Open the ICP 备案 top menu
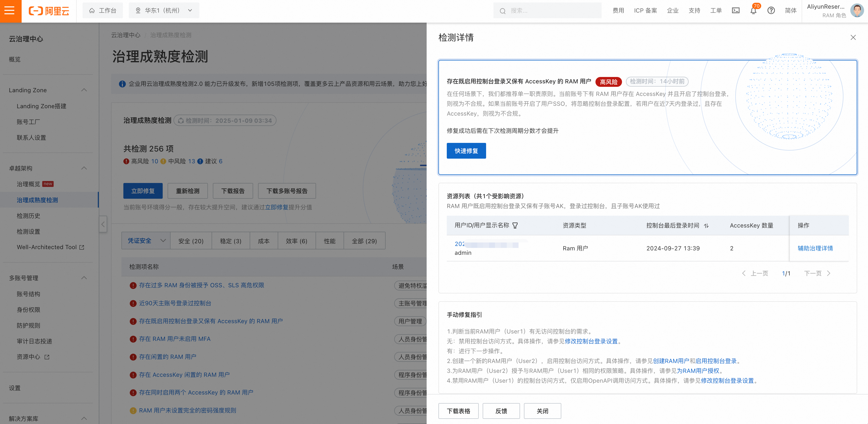The width and height of the screenshot is (868, 424). pos(645,11)
